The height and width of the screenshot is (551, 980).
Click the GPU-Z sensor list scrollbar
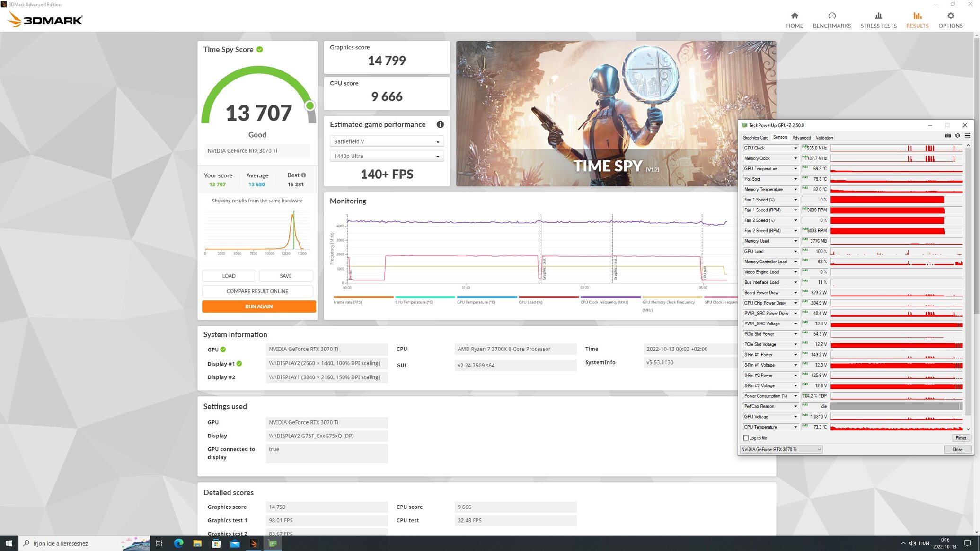(x=968, y=284)
